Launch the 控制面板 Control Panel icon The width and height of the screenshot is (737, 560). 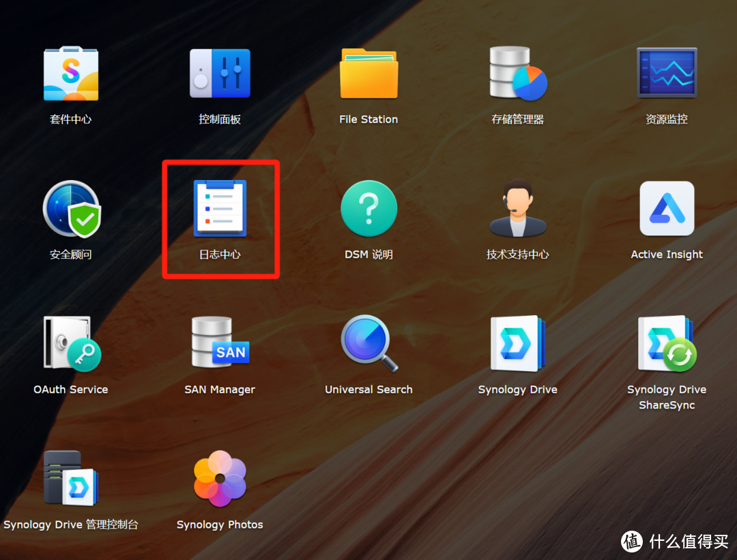coord(220,73)
